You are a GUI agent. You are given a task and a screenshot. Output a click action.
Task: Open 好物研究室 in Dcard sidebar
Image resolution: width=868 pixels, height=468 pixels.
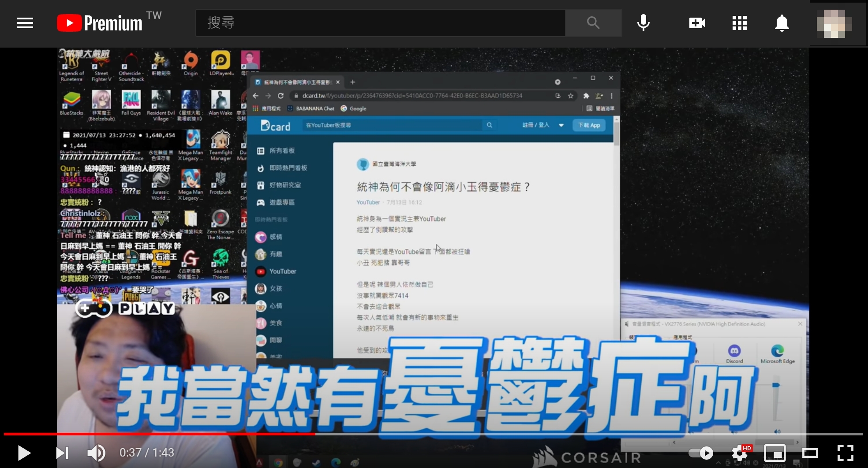click(279, 185)
